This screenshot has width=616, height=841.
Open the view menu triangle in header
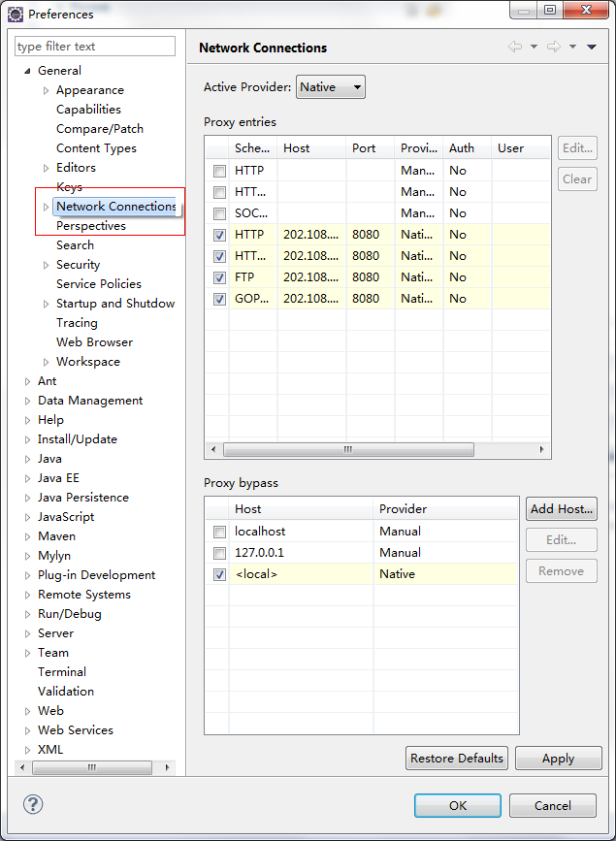coord(591,47)
